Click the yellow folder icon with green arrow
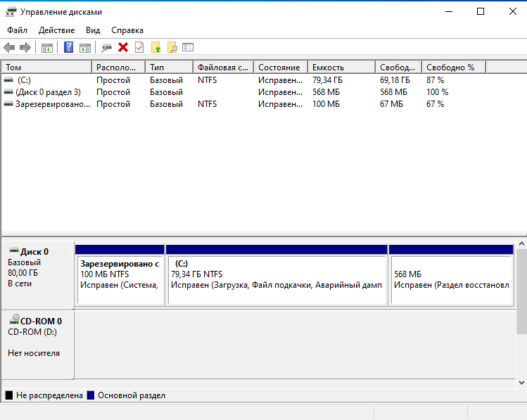The image size is (527, 420). point(155,47)
